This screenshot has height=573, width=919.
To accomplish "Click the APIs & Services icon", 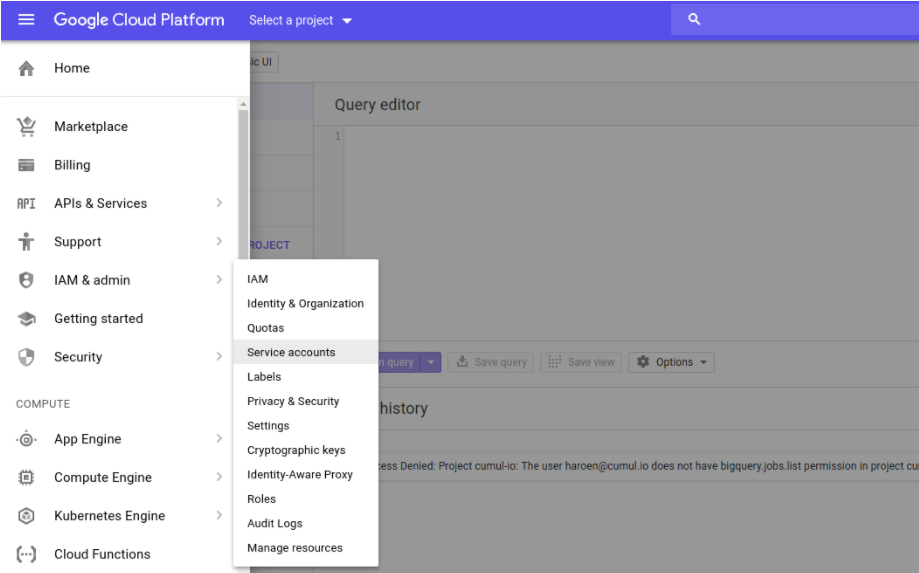I will (27, 204).
